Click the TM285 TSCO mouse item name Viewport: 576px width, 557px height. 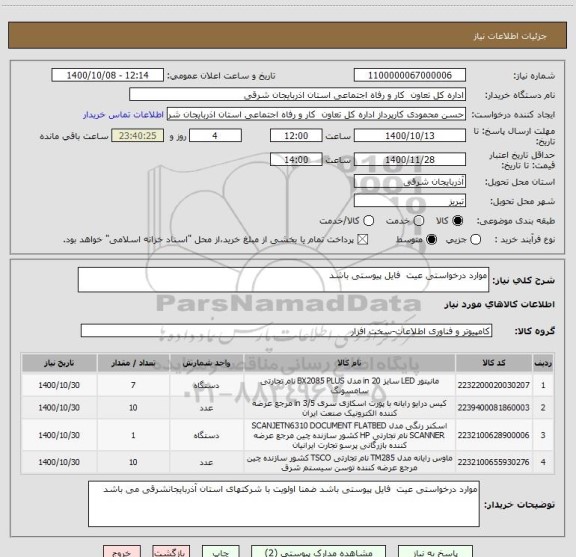349,463
